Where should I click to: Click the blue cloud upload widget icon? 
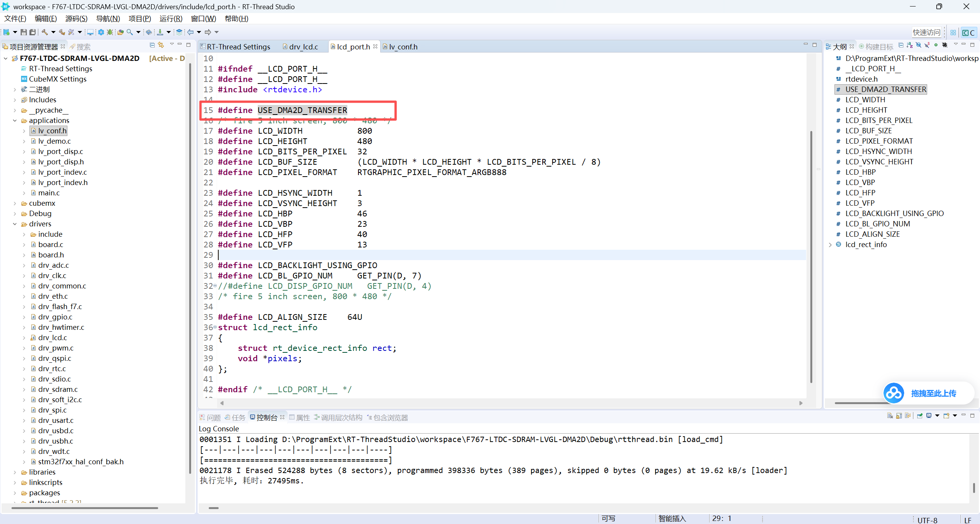point(894,393)
